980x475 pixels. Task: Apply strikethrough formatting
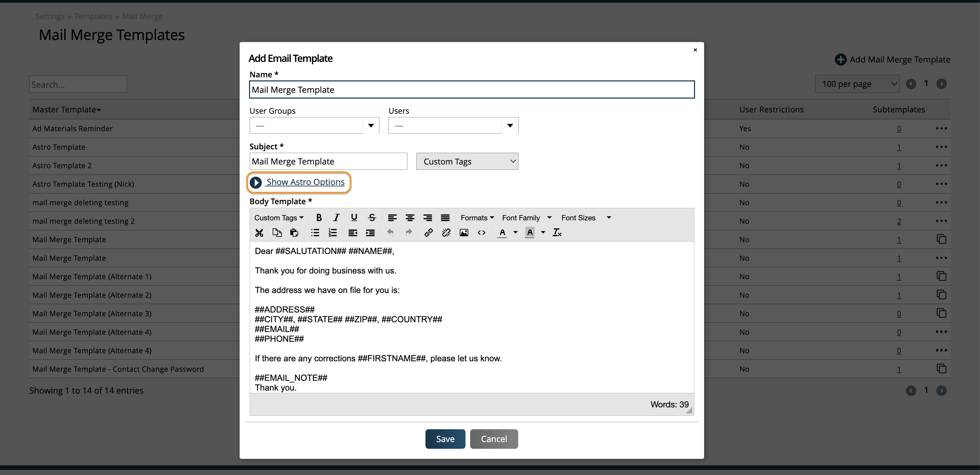click(372, 218)
